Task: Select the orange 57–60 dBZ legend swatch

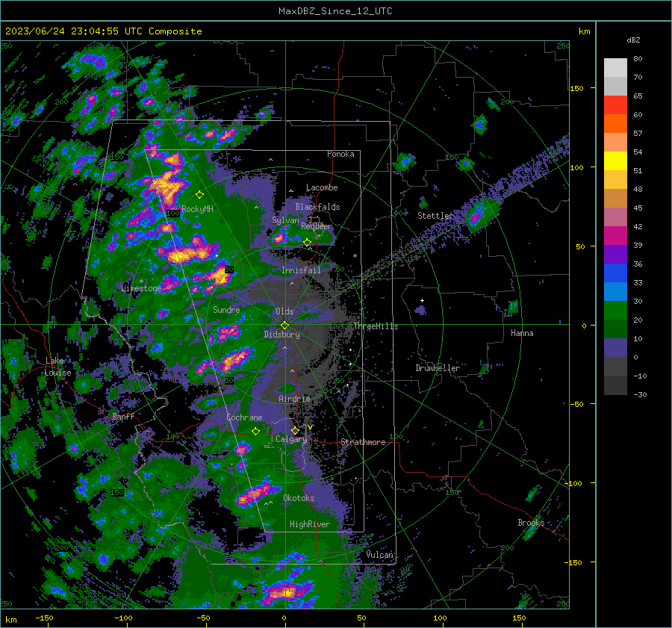Action: coord(615,124)
